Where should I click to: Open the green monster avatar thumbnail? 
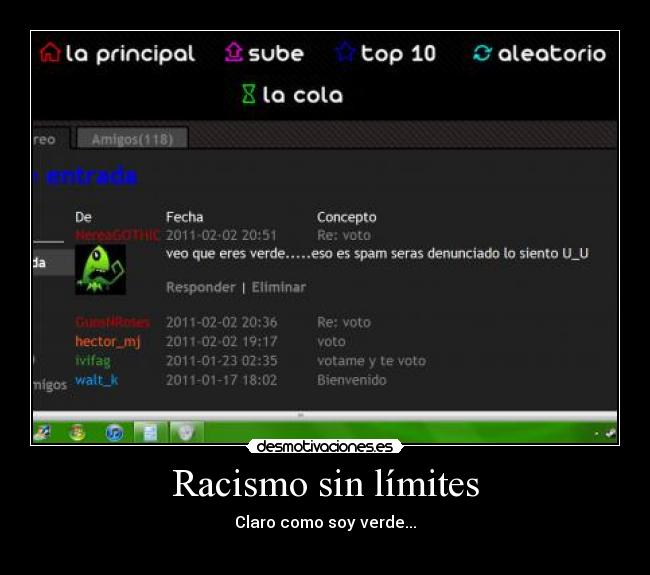click(x=100, y=269)
